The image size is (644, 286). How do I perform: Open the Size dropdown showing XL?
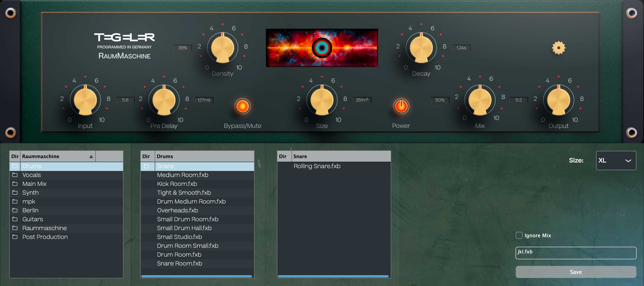click(x=616, y=160)
